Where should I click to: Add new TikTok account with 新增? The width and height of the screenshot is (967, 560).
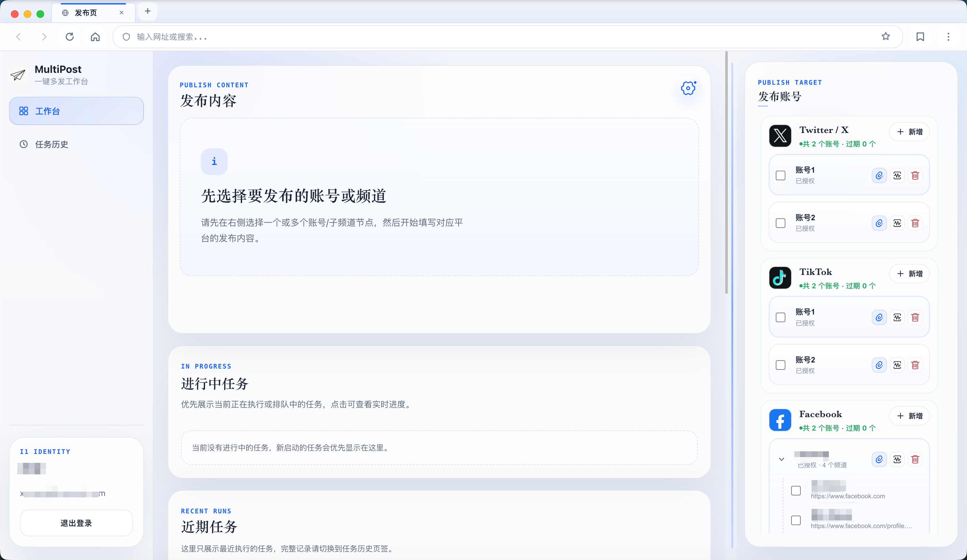pyautogui.click(x=909, y=274)
